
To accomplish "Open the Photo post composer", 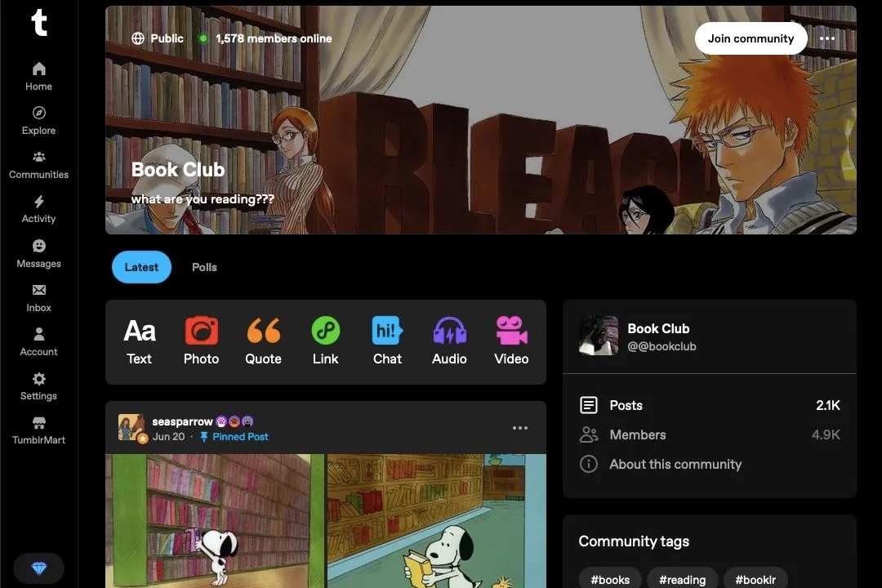I will click(201, 339).
